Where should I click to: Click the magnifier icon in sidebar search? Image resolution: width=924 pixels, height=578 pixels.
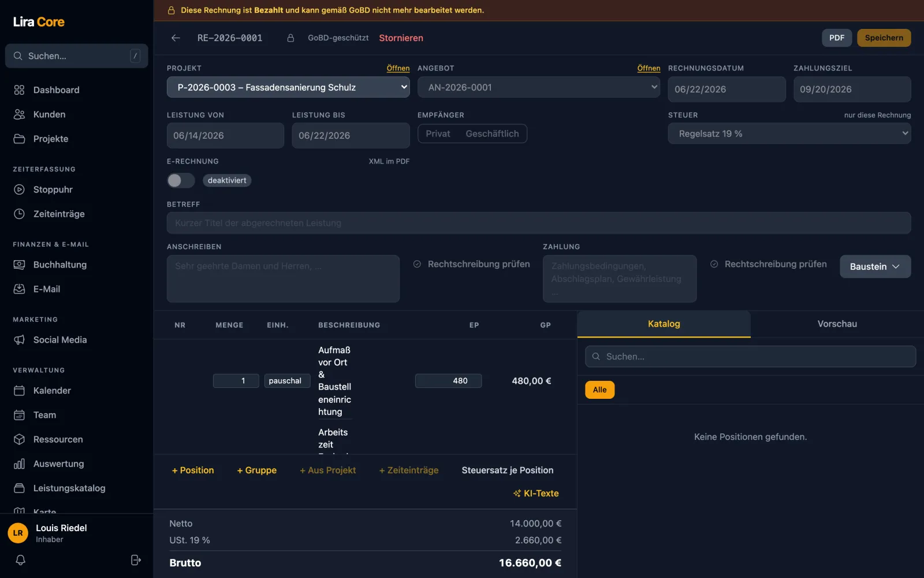pos(18,56)
